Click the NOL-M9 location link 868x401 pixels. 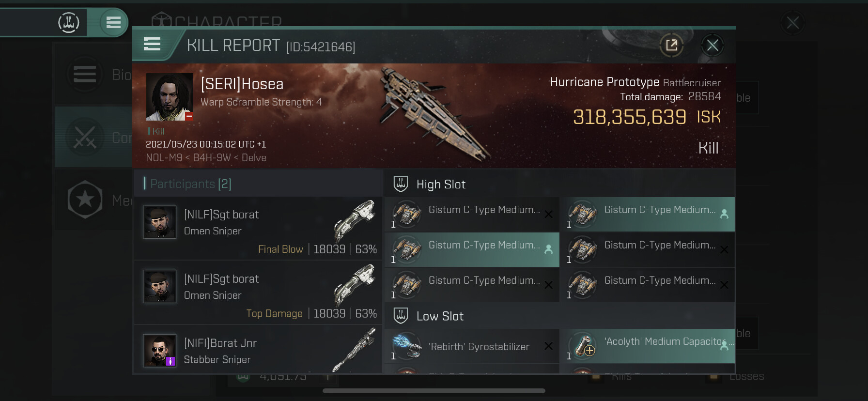click(164, 158)
